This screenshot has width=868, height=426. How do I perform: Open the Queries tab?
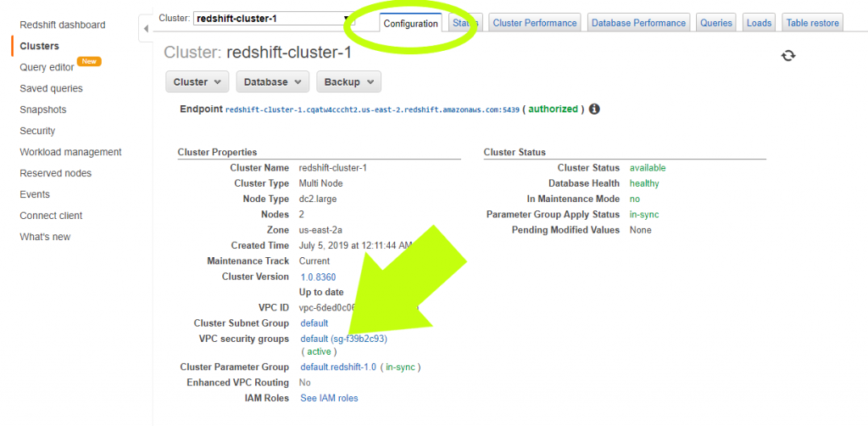[x=715, y=23]
